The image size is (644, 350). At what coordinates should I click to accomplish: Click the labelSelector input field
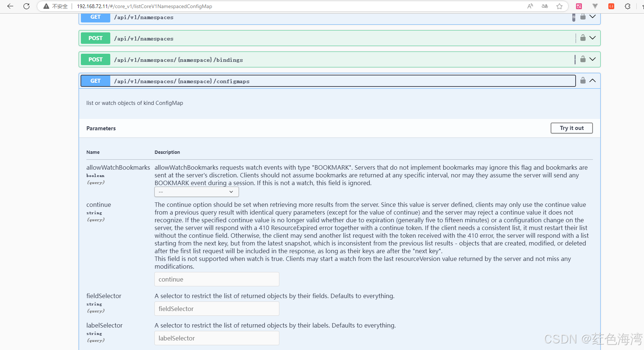click(217, 338)
